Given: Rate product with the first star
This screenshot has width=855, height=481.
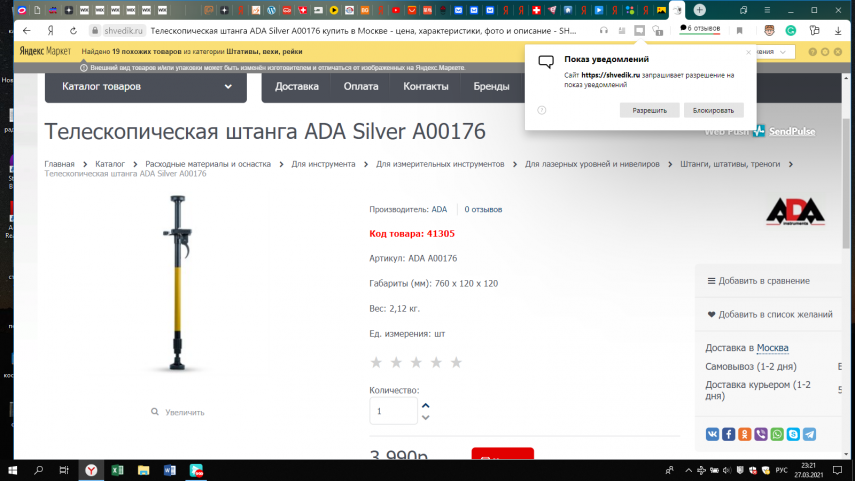Looking at the screenshot, I should [377, 362].
